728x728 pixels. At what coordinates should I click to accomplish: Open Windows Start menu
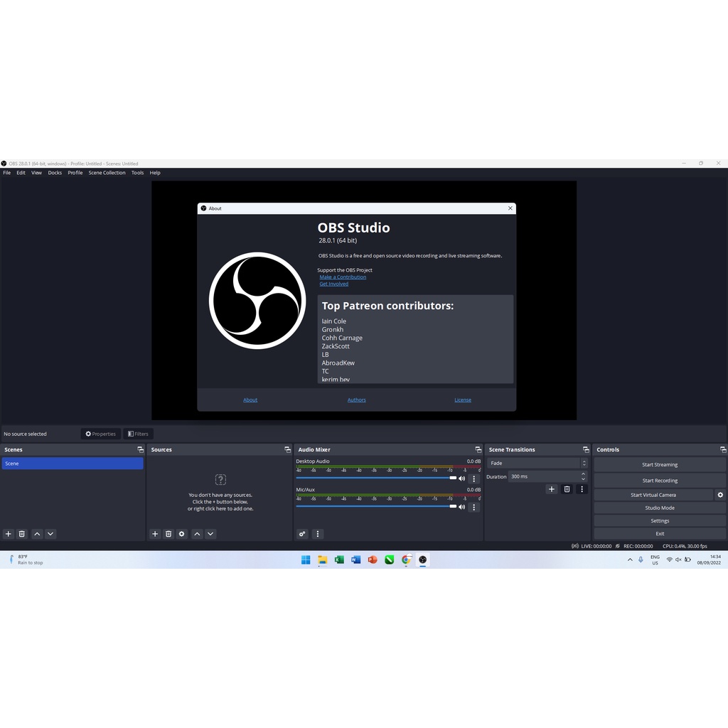click(x=306, y=560)
